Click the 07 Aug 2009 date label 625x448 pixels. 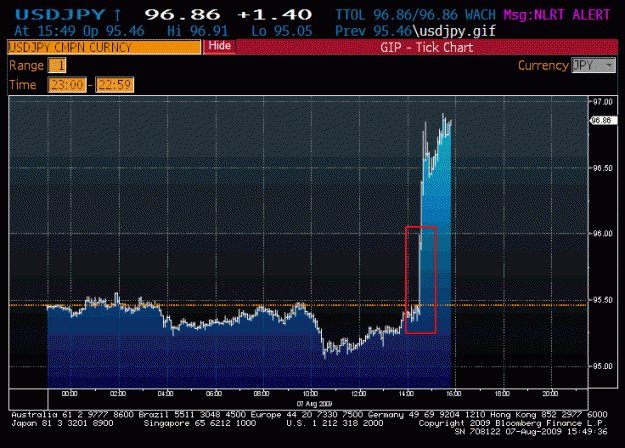point(314,404)
